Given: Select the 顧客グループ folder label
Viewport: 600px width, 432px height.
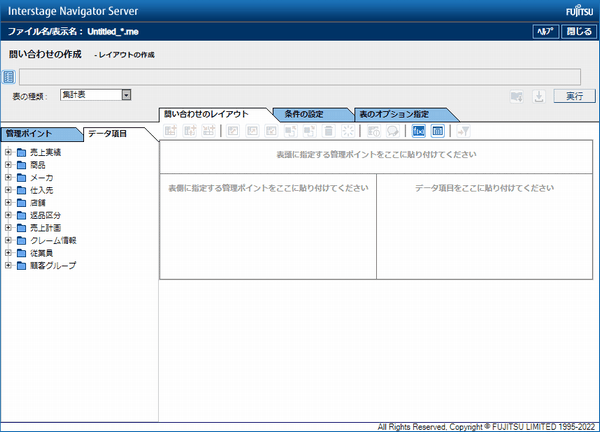Looking at the screenshot, I should click(x=53, y=266).
